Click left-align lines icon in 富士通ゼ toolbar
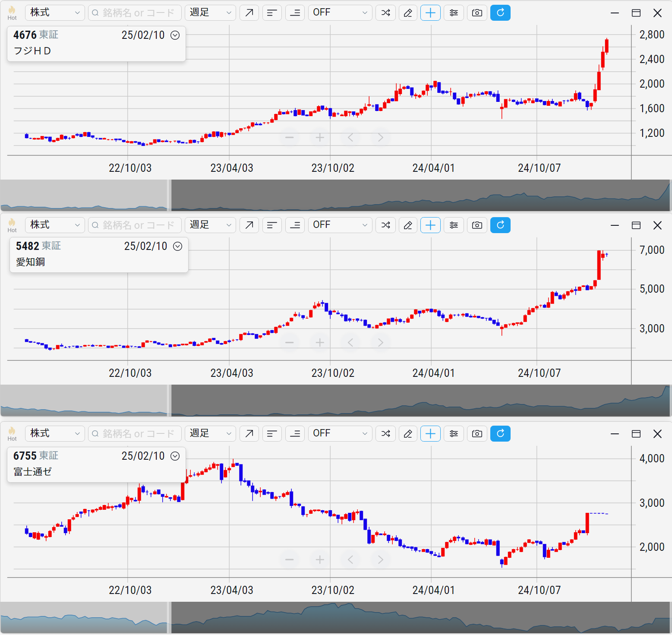Image resolution: width=672 pixels, height=635 pixels. 272,433
